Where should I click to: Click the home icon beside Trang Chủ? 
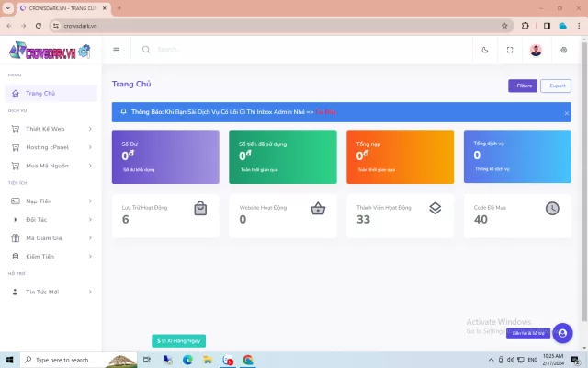coord(16,93)
